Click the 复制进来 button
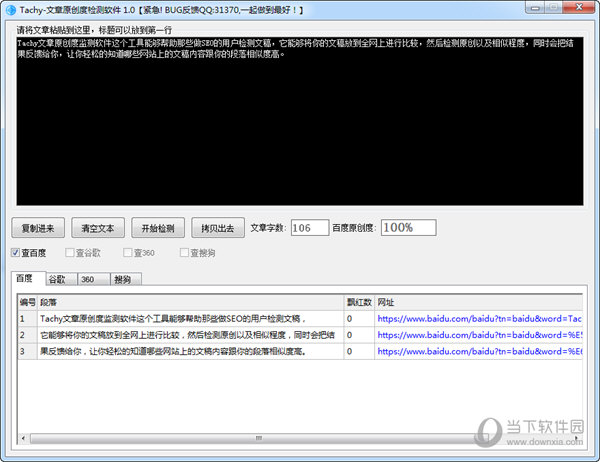Viewport: 600px width, 462px height. (38, 228)
